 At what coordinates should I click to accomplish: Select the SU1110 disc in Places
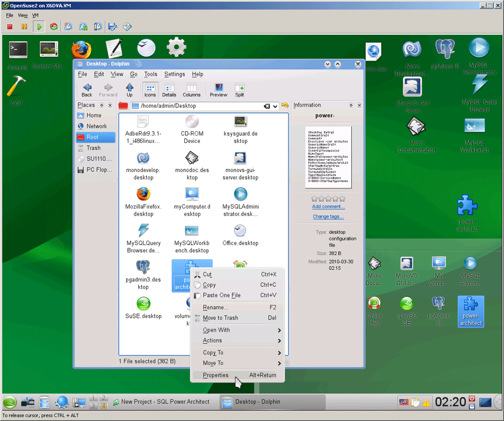pyautogui.click(x=95, y=159)
